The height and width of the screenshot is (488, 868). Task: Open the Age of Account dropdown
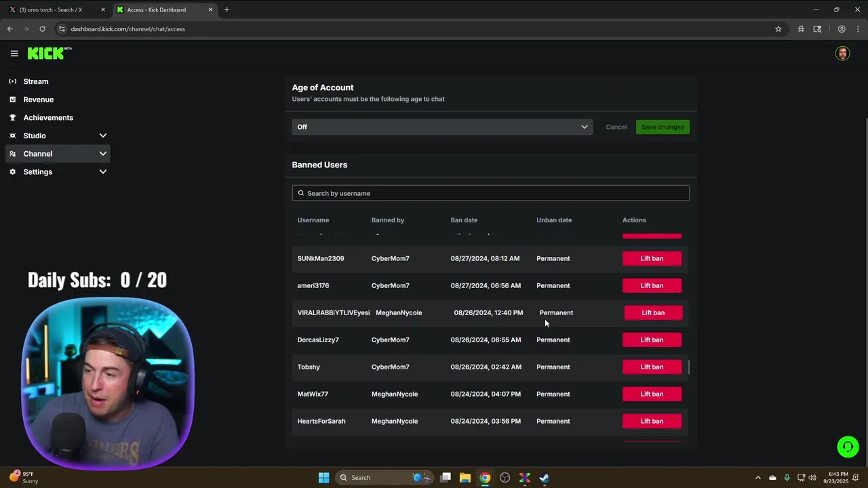[442, 127]
